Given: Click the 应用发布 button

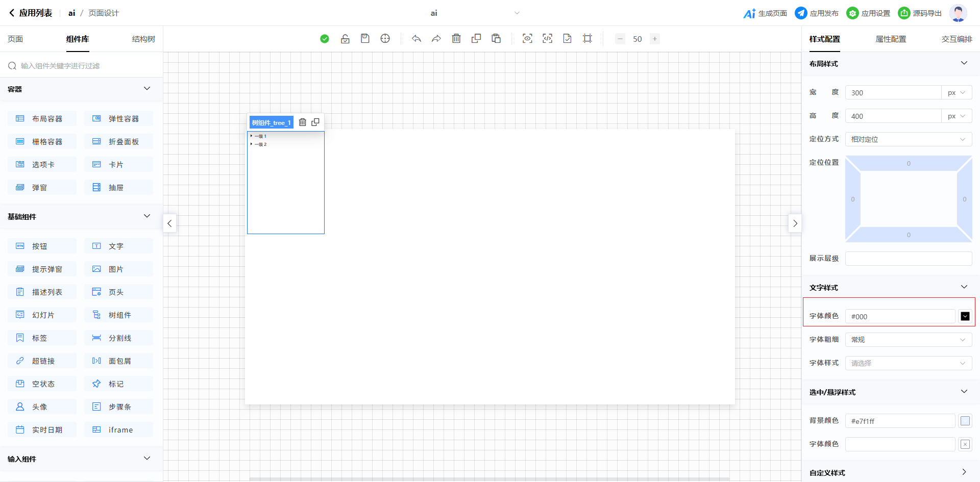Looking at the screenshot, I should pyautogui.click(x=817, y=13).
